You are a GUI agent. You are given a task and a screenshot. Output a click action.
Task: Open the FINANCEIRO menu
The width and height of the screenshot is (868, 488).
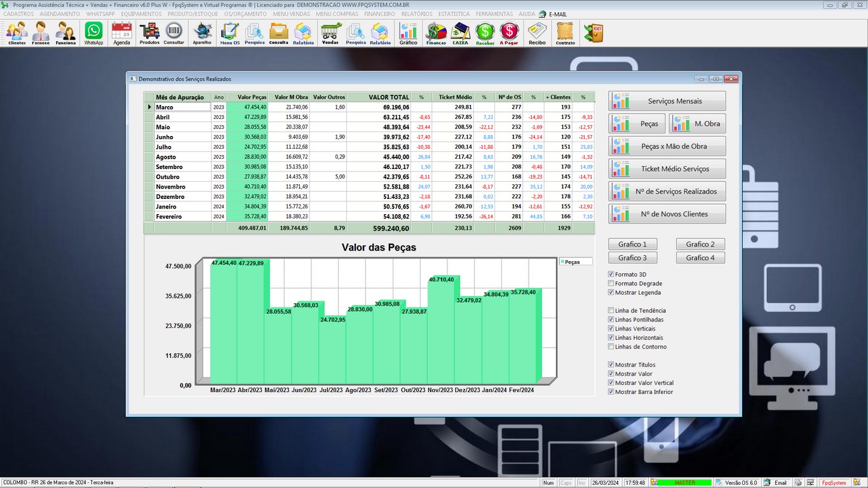point(379,14)
